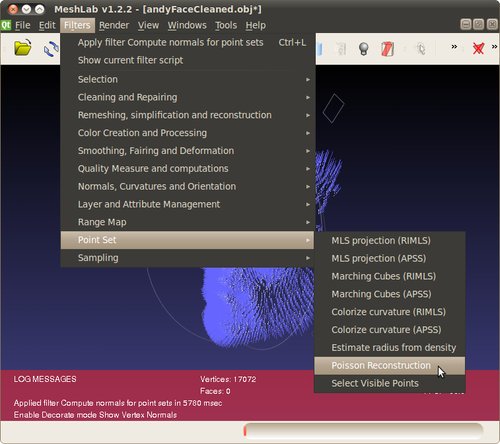500x444 pixels.
Task: Open the Render menu
Action: pos(114,25)
